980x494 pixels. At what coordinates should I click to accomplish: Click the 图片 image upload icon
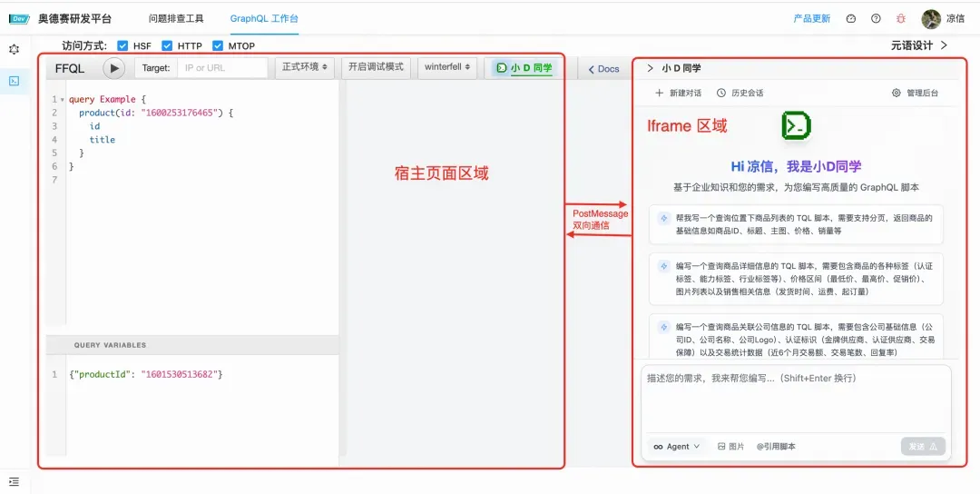pyautogui.click(x=721, y=447)
